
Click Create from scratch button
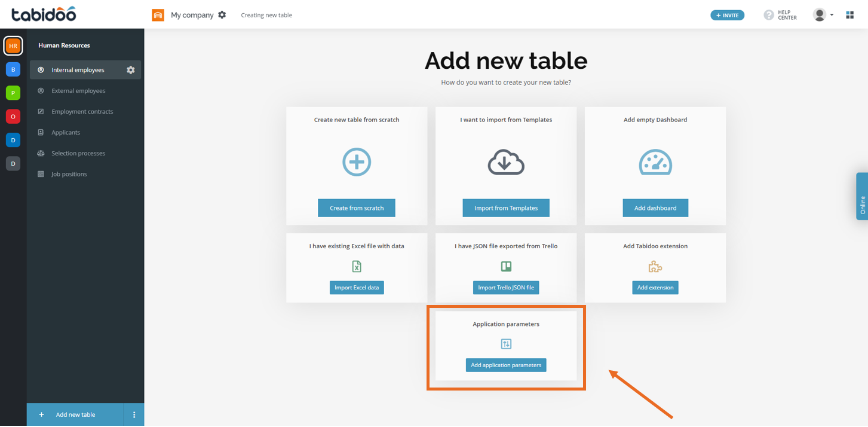[x=357, y=208]
